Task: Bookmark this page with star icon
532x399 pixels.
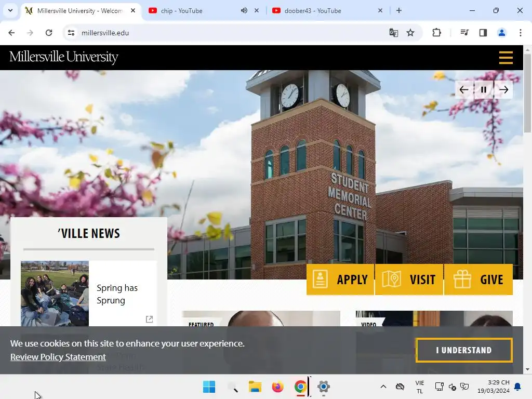Action: pos(410,33)
